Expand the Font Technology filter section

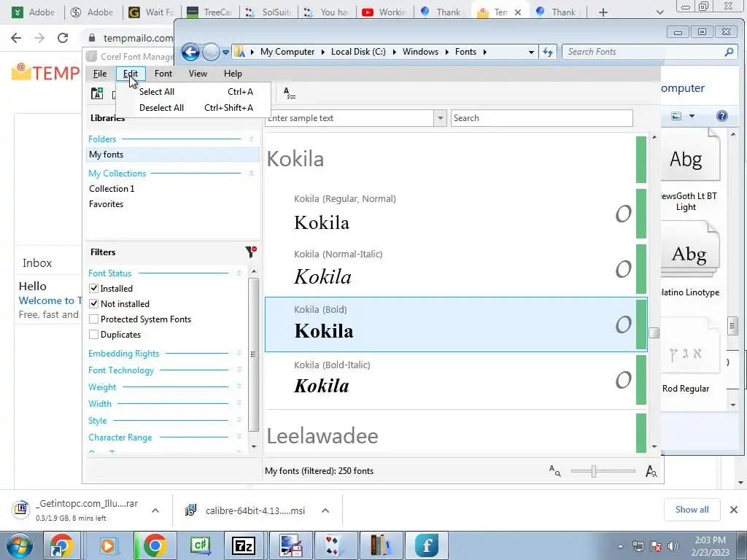click(x=239, y=370)
